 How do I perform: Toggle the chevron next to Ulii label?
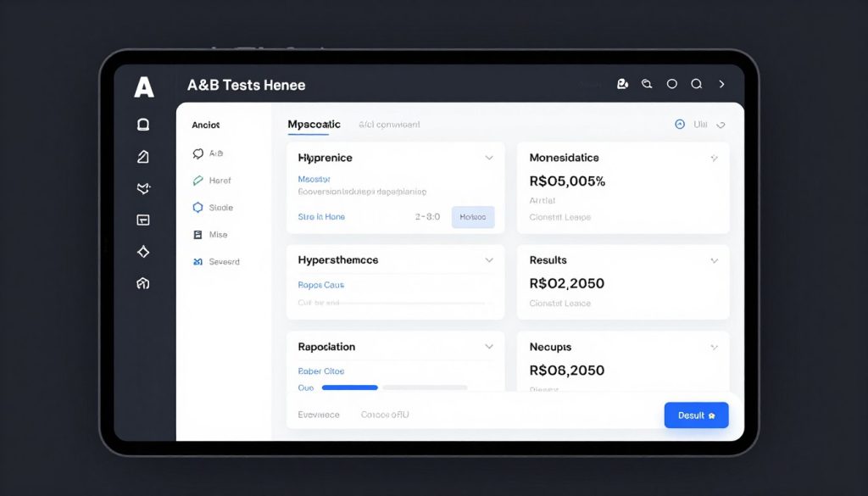coord(721,124)
